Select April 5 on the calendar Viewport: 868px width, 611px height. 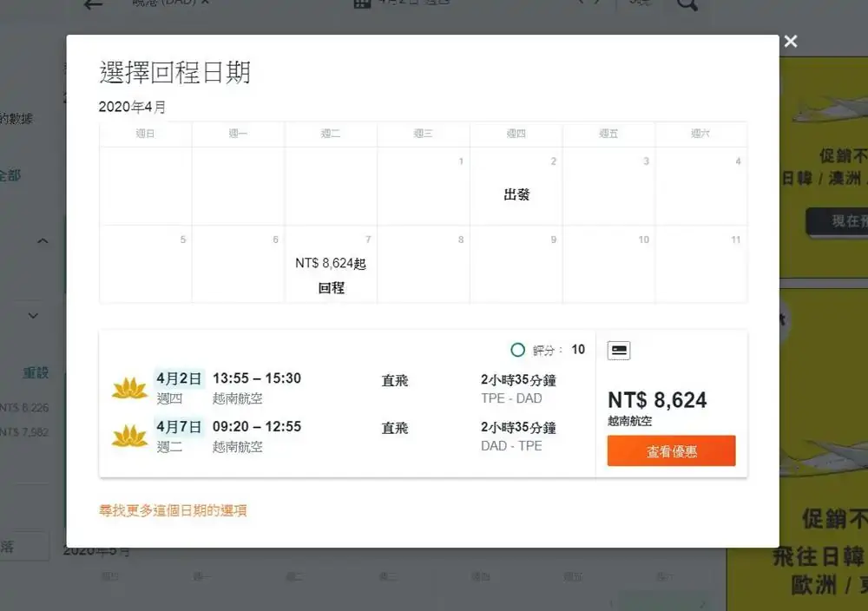click(x=146, y=265)
